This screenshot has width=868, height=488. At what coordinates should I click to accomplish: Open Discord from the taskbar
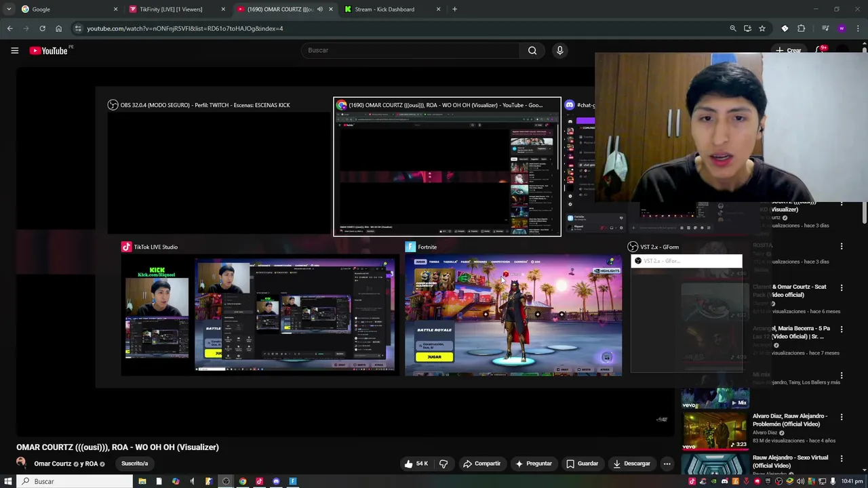click(x=276, y=481)
